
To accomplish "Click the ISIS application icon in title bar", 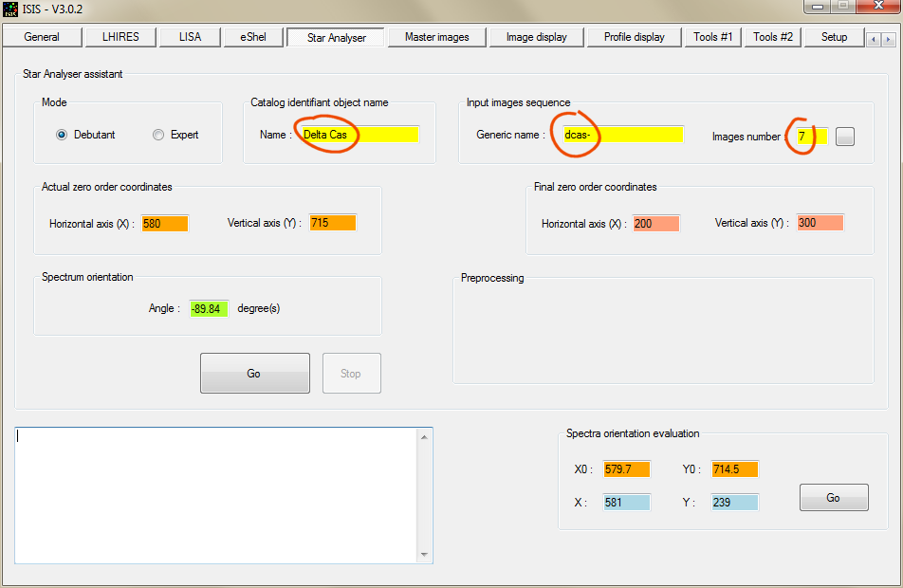I will point(11,8).
